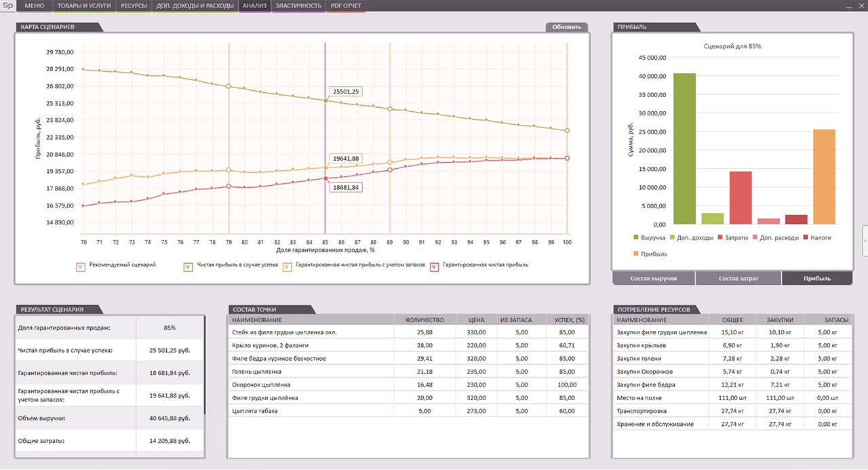Screen dimensions: 868x470
Task: Toggle the red Гарантированная чистая прибыль checkbox
Action: tap(434, 267)
